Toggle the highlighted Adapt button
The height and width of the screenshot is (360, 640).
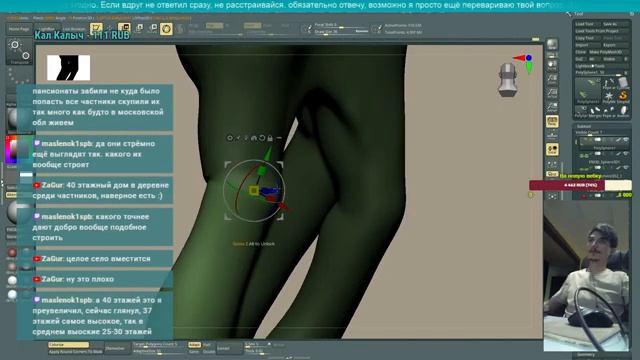(194, 345)
